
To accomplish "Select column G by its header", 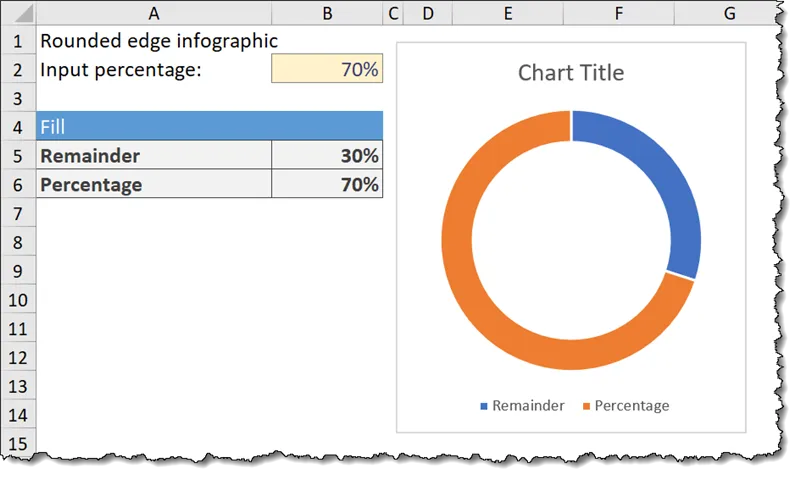I will pyautogui.click(x=728, y=13).
